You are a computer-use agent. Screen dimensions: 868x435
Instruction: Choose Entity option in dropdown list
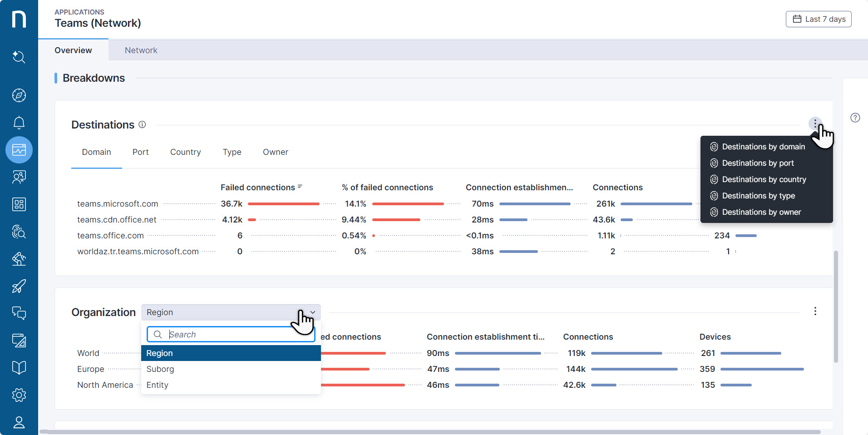(x=158, y=385)
